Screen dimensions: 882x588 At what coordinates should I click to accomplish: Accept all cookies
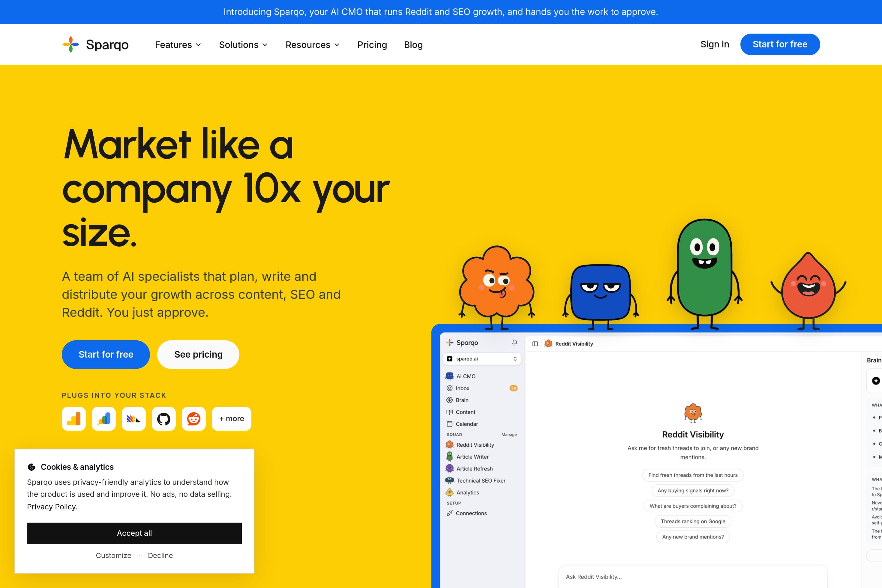click(x=134, y=533)
